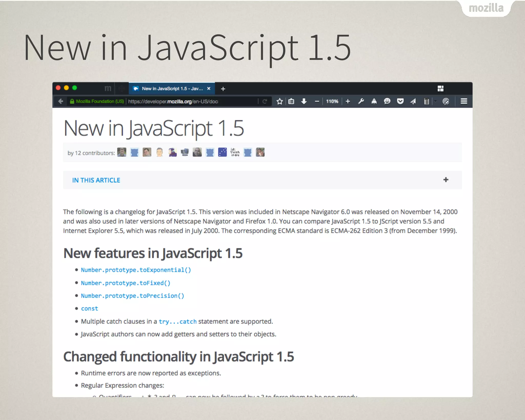The height and width of the screenshot is (420, 525).
Task: Select the New in JavaScript 1.5 tab
Action: 171,88
